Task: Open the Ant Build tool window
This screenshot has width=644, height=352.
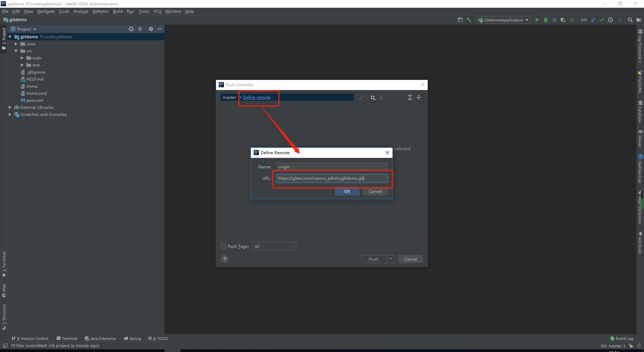Action: tap(640, 243)
